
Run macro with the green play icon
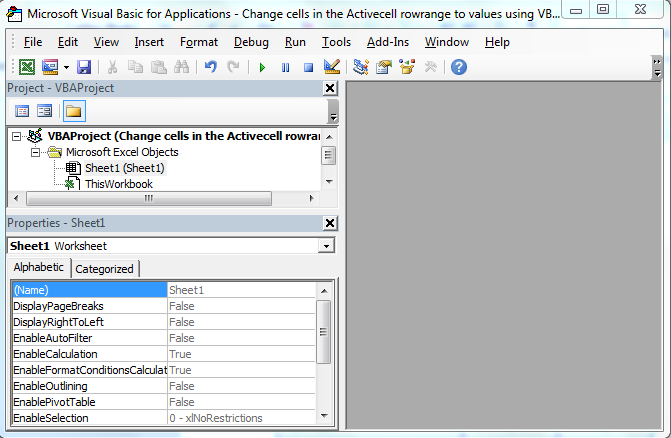pos(262,67)
